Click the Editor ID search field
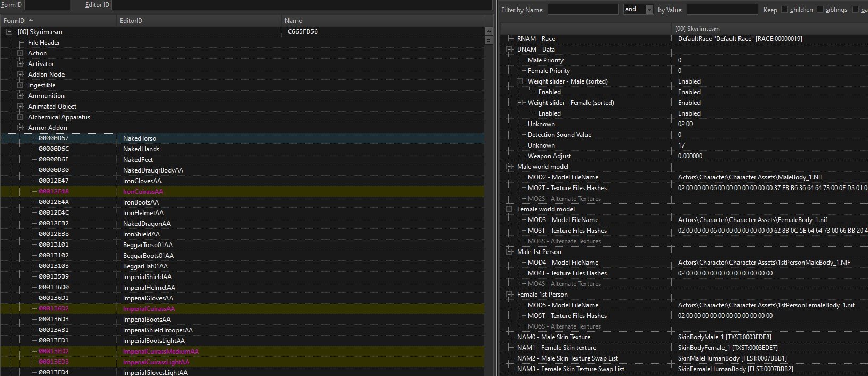Screen dimensions: 868x376 (x=301, y=5)
